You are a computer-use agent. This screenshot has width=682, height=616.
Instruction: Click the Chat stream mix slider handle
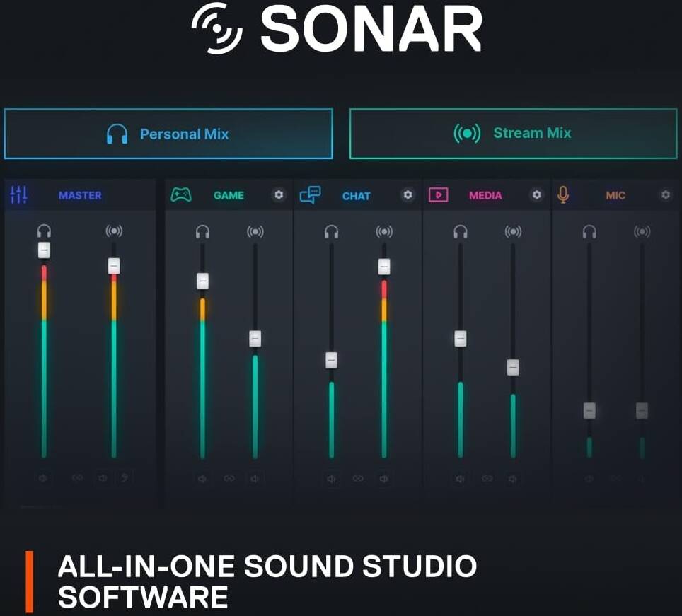pyautogui.click(x=384, y=266)
